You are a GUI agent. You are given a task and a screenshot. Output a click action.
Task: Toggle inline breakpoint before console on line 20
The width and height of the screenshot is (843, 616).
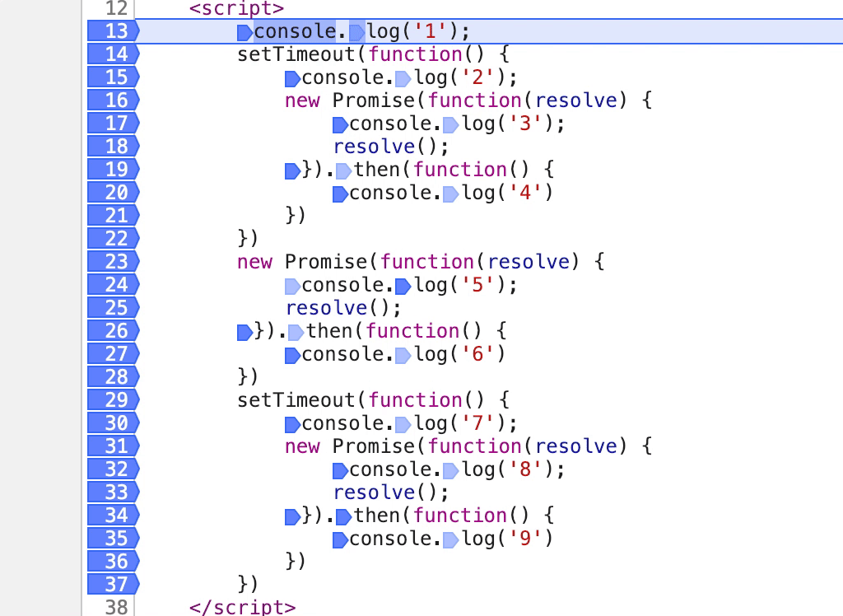[340, 194]
